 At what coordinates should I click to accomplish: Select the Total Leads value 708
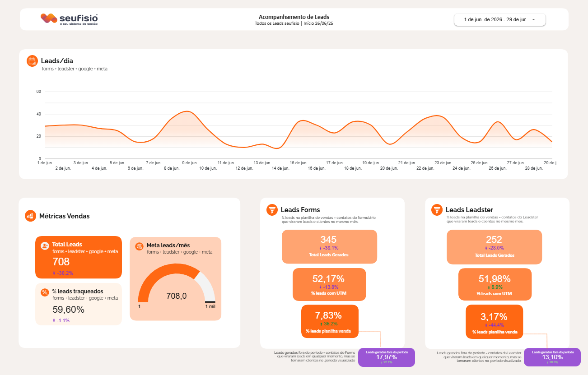click(x=61, y=262)
